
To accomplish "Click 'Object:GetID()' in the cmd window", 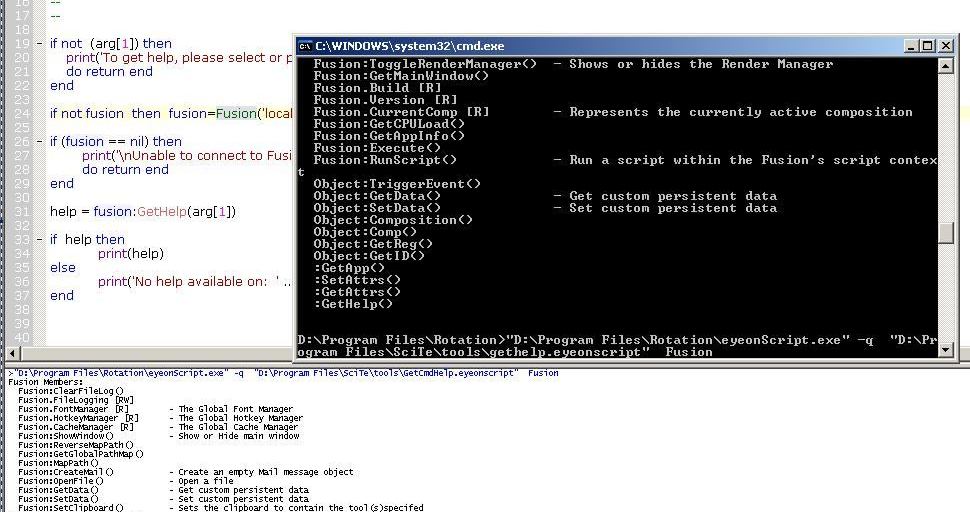I will tap(369, 256).
